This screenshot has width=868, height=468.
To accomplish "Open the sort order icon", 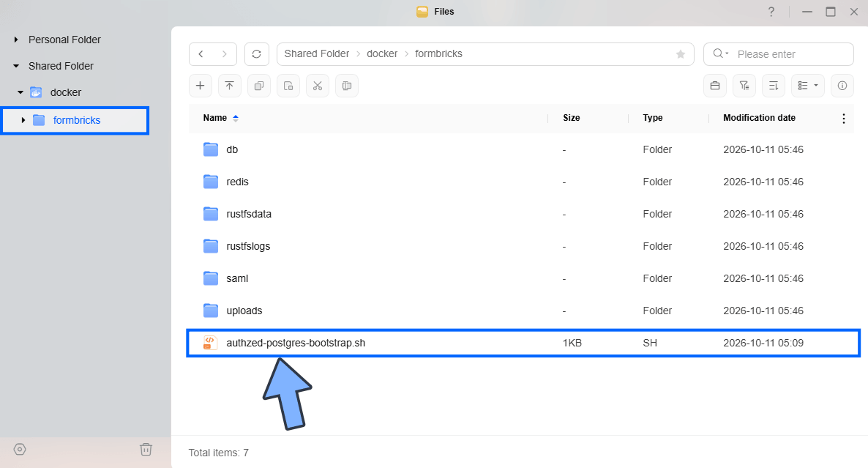I will pyautogui.click(x=774, y=85).
